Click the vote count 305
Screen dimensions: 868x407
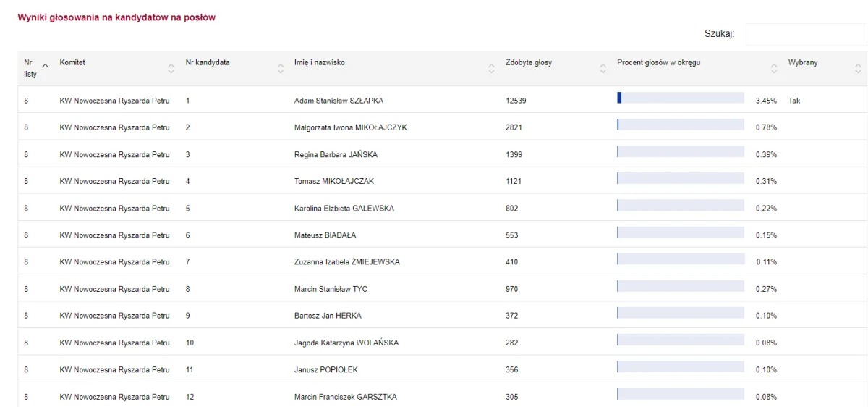click(x=512, y=397)
